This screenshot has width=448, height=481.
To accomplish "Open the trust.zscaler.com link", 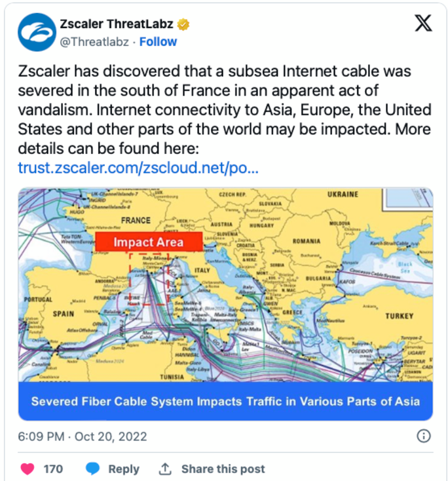I will tap(138, 168).
